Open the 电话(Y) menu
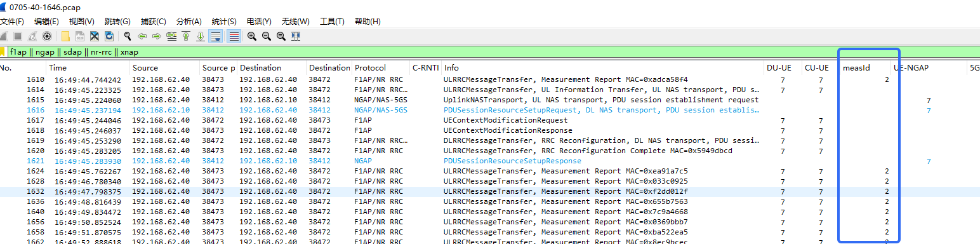This screenshot has width=980, height=244. tap(259, 22)
